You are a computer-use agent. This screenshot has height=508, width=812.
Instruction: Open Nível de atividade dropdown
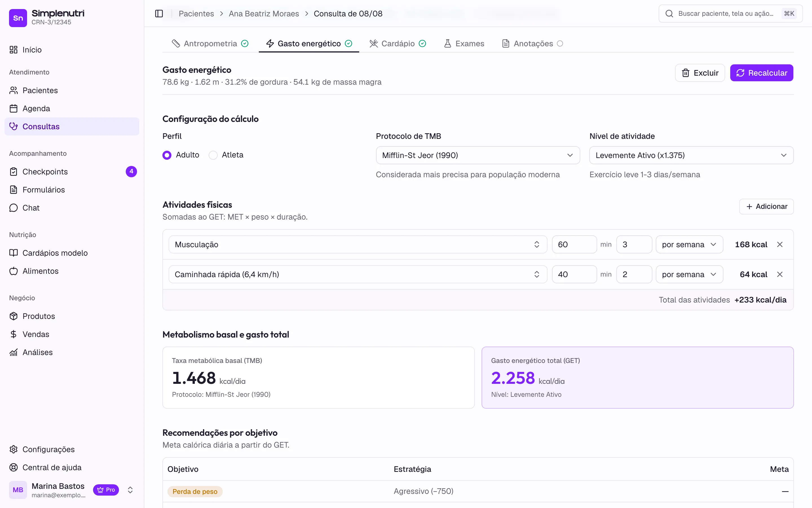[x=691, y=155]
